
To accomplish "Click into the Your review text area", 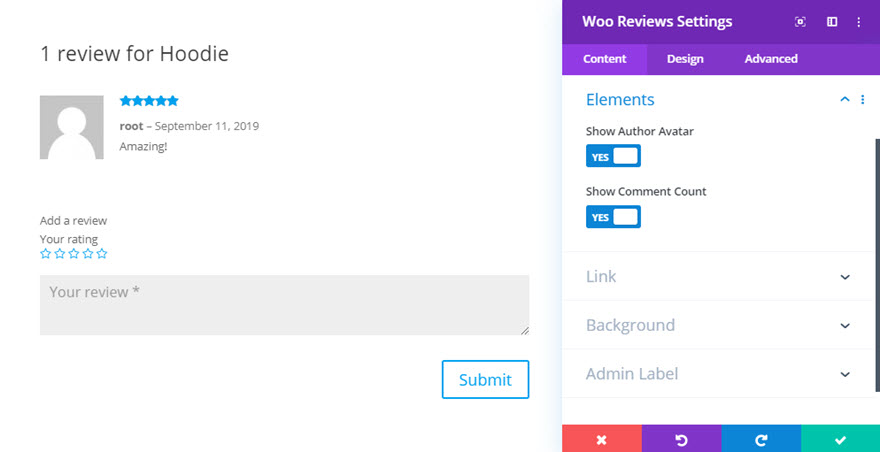I will pyautogui.click(x=285, y=305).
